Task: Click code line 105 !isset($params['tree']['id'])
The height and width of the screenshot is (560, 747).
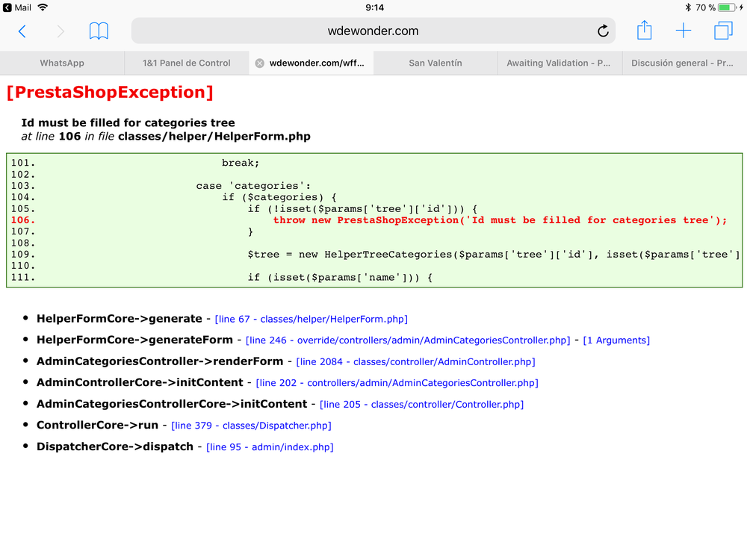Action: [362, 208]
